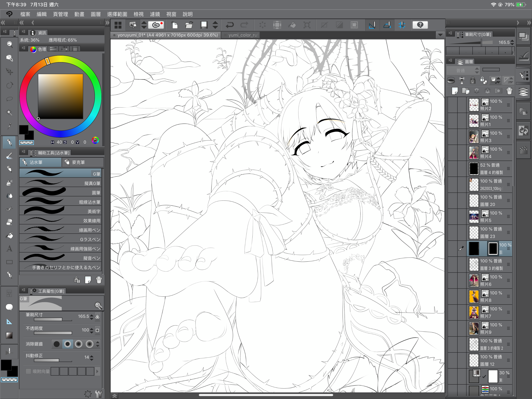Open file using folder icon
This screenshot has width=532, height=399.
point(189,25)
